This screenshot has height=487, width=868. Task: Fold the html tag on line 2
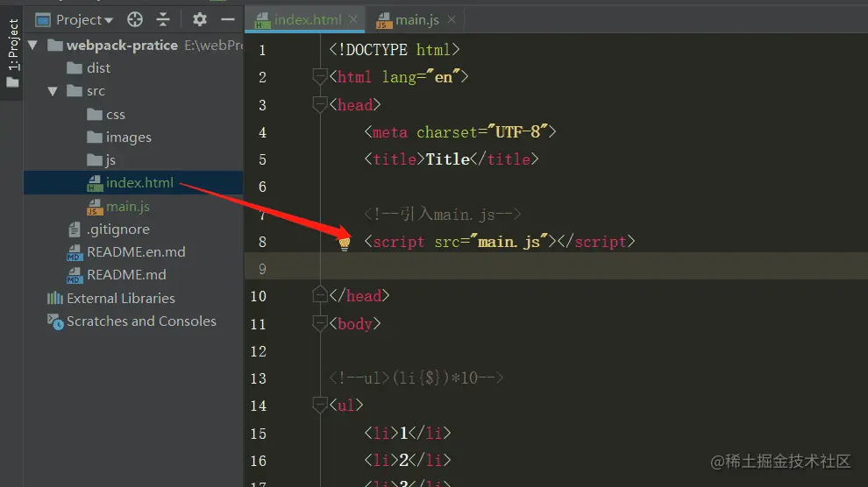pos(319,76)
